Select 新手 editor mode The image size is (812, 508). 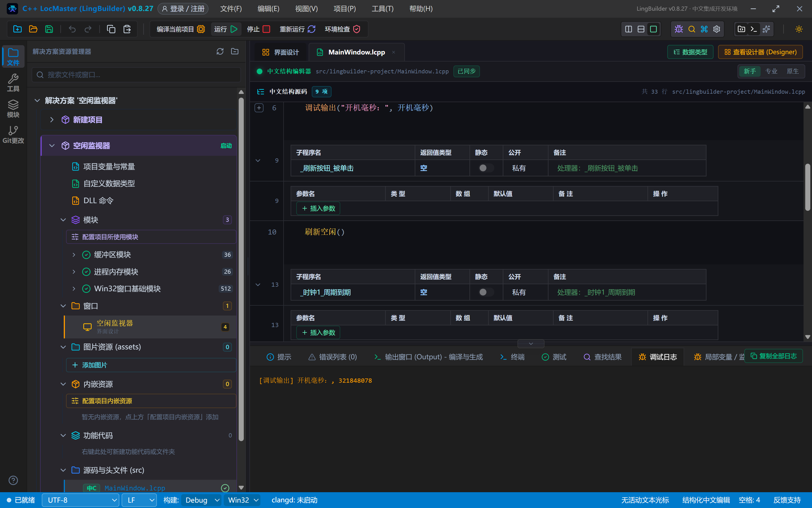(x=750, y=71)
